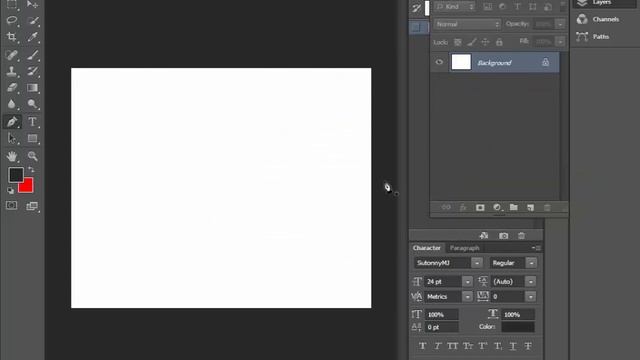Select the History Brush tool

pos(33,71)
